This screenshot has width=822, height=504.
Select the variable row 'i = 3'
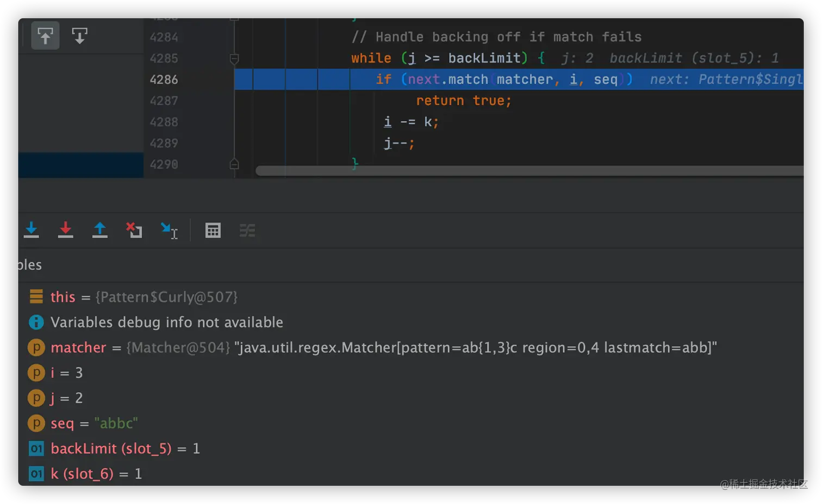(410, 372)
